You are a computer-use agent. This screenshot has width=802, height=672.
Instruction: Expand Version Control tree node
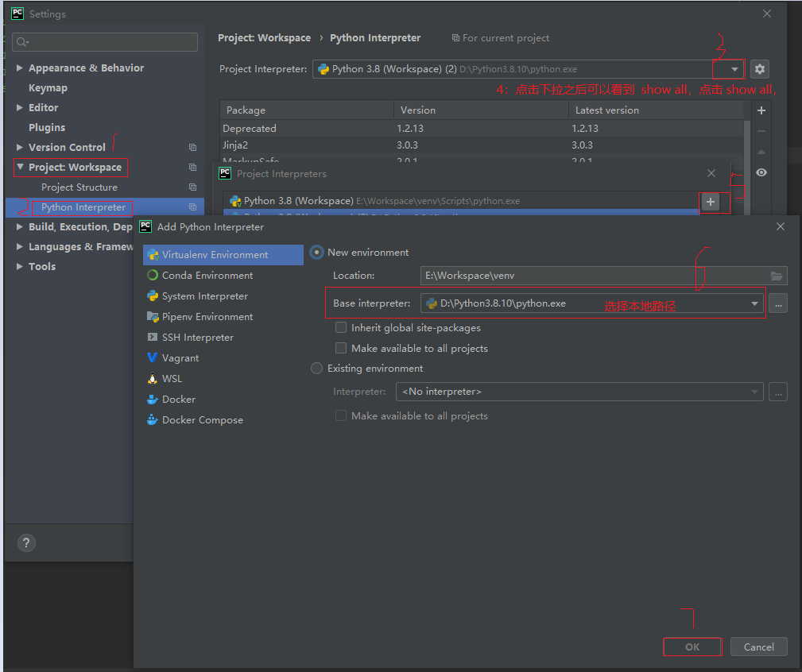(x=19, y=147)
